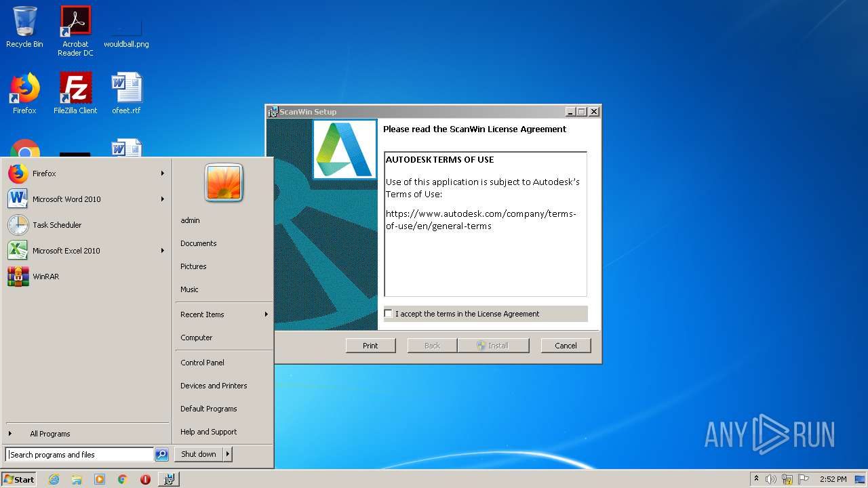This screenshot has width=868, height=488.
Task: Select the ScanWin Setup taskbar button
Action: 169,479
